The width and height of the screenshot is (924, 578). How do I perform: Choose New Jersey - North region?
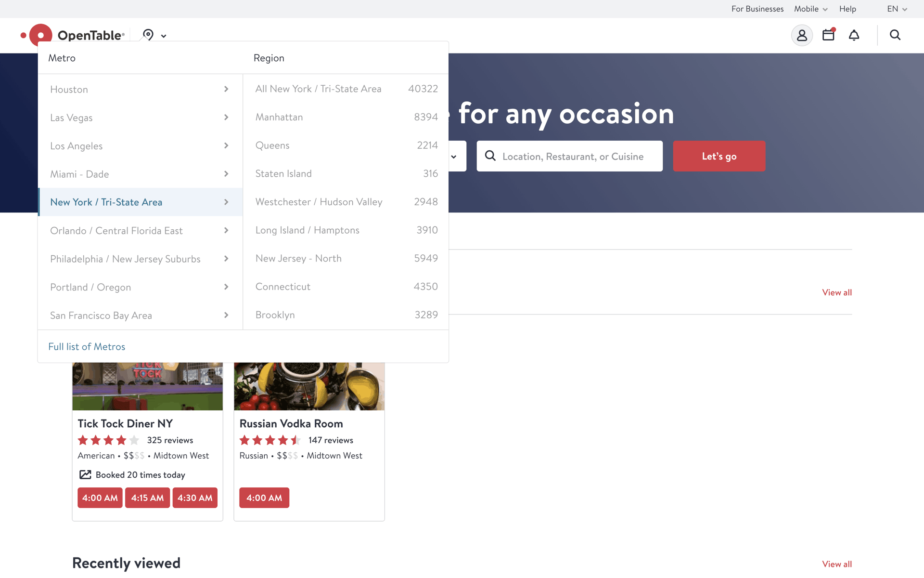tap(346, 258)
